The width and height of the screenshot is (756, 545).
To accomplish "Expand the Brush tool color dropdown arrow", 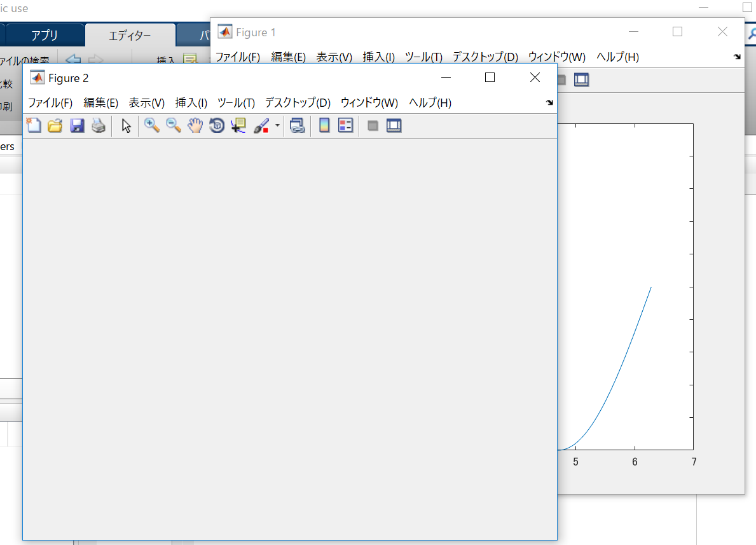I will [x=277, y=126].
